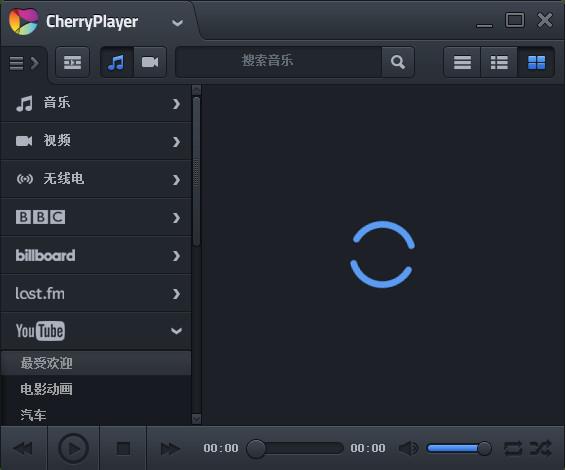Mute audio with the speaker icon
Image resolution: width=566 pixels, height=470 pixels.
(x=408, y=448)
